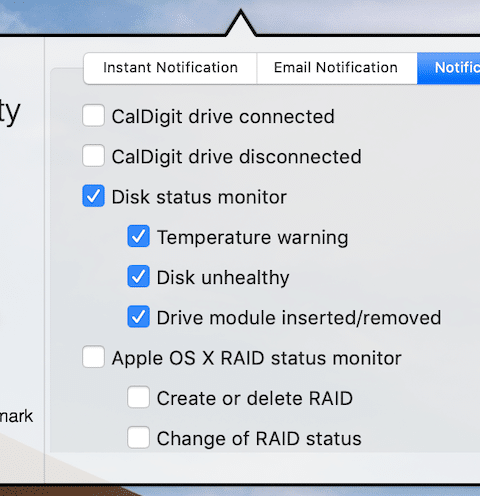Screen dimensions: 480x496
Task: Enable CalDigit drive disconnected checkbox
Action: (x=93, y=156)
